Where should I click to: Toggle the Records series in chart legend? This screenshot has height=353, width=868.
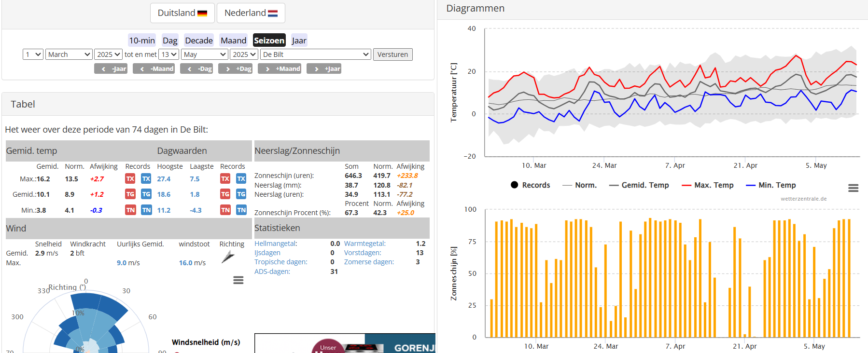530,185
